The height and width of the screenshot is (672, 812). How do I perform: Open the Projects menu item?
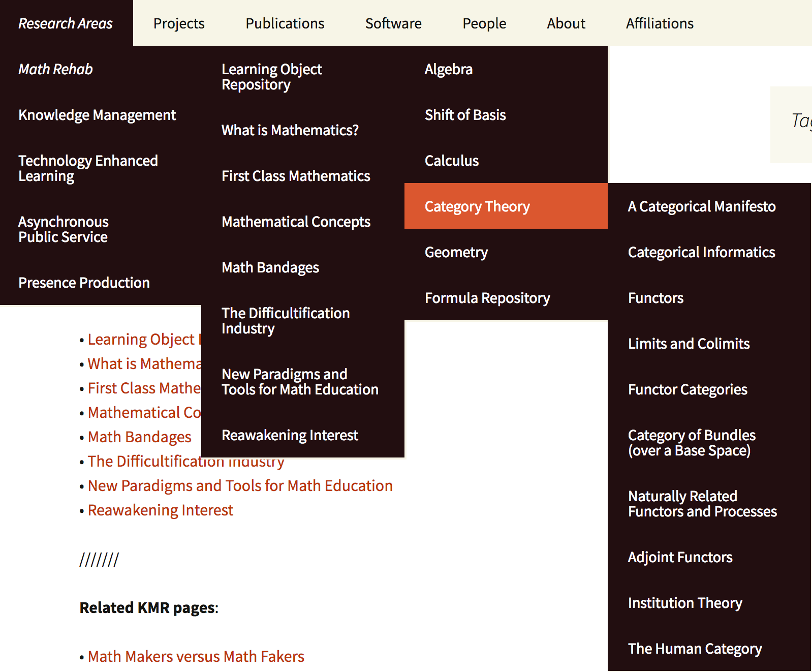pos(179,23)
